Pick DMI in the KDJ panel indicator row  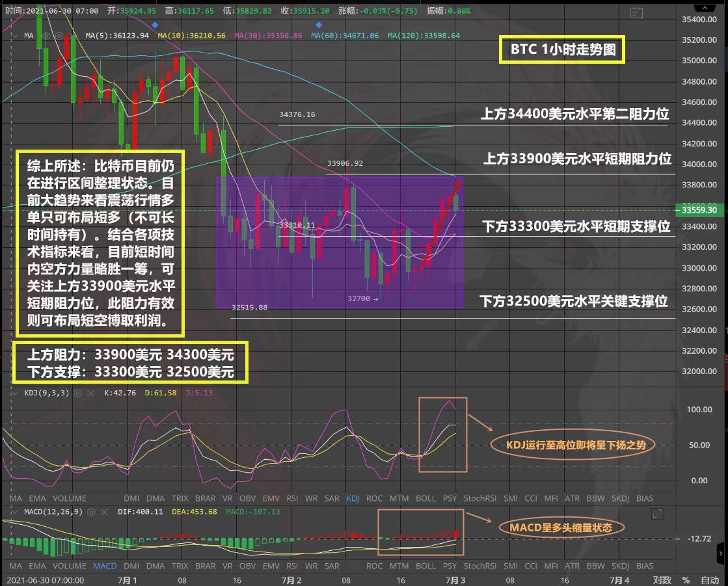click(131, 498)
